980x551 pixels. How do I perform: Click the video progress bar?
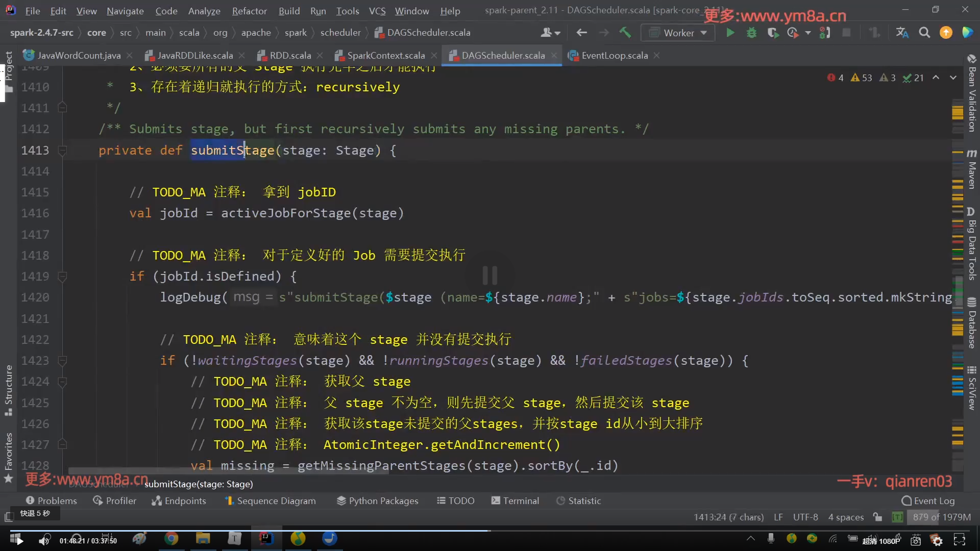490,531
